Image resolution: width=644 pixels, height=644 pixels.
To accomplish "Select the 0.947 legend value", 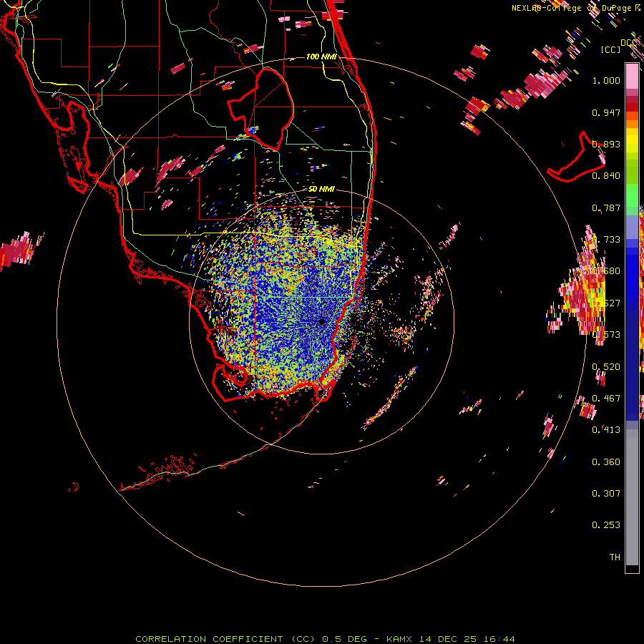I will [x=606, y=112].
